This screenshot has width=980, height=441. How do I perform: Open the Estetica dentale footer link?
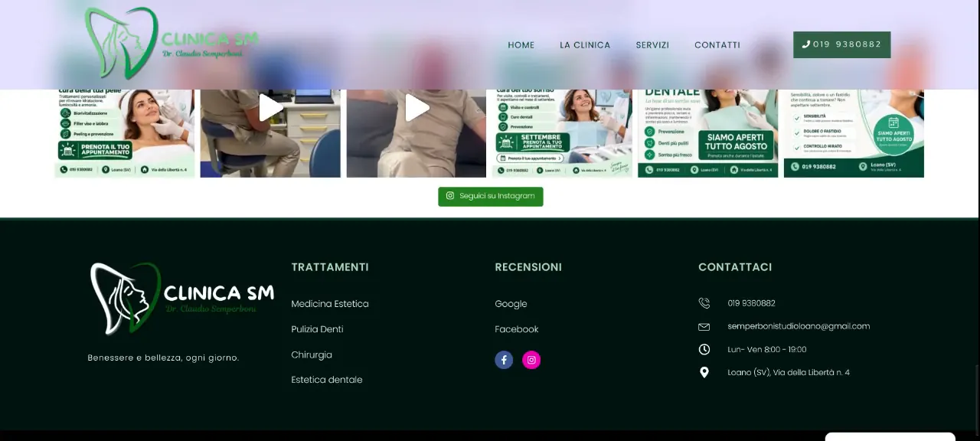point(327,380)
